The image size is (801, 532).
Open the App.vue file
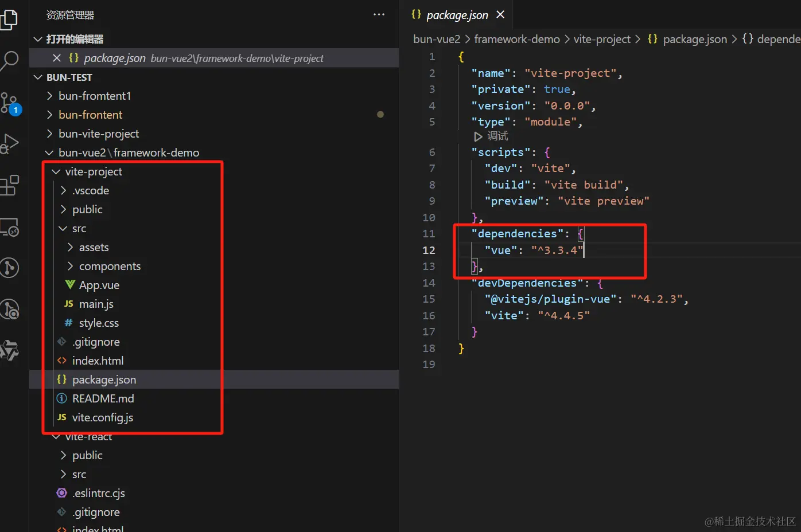99,285
